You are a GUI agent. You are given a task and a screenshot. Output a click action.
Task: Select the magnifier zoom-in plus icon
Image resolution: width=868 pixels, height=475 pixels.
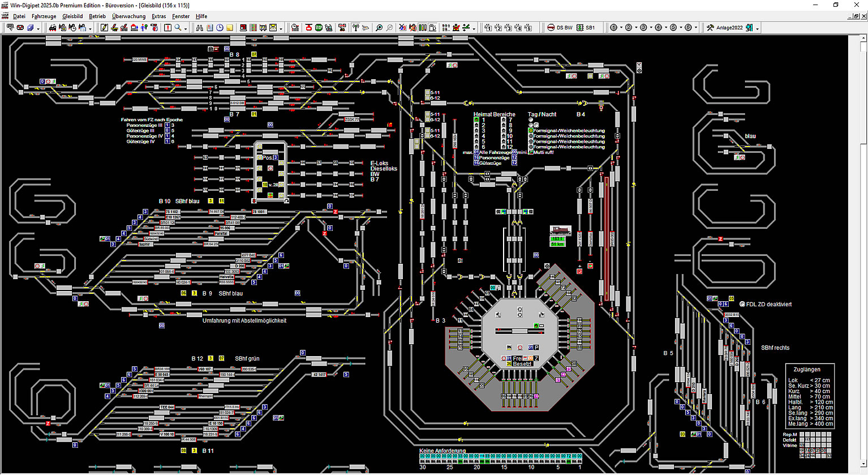point(379,28)
